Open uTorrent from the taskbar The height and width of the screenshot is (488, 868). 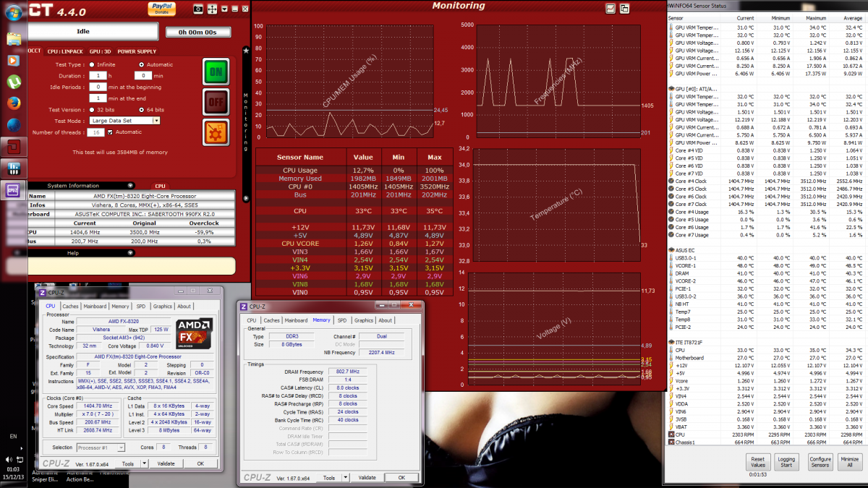pos(13,82)
